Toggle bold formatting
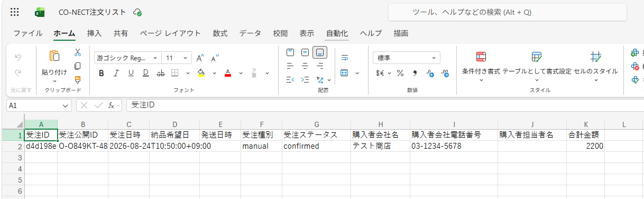The height and width of the screenshot is (199, 644). [x=101, y=73]
